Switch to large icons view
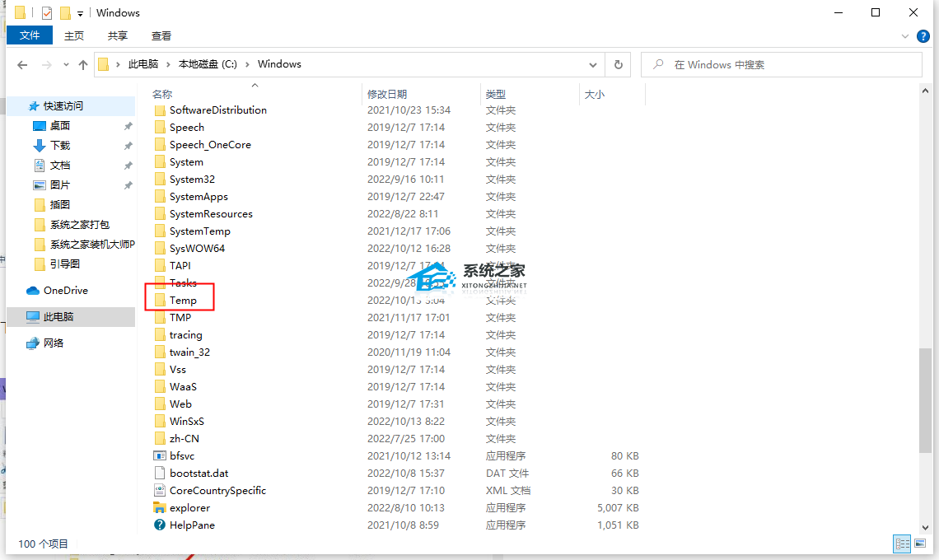This screenshot has height=560, width=939. pyautogui.click(x=919, y=544)
